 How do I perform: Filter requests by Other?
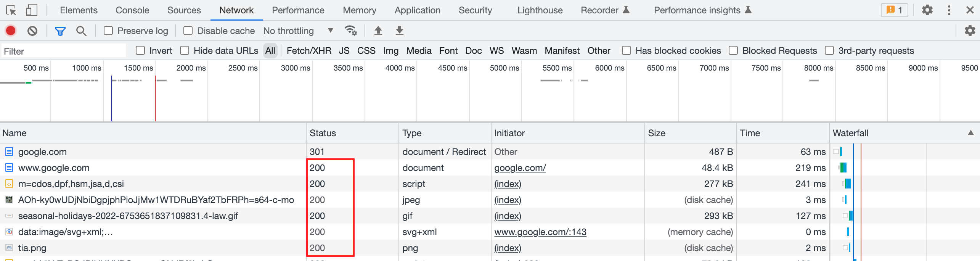[x=599, y=51]
